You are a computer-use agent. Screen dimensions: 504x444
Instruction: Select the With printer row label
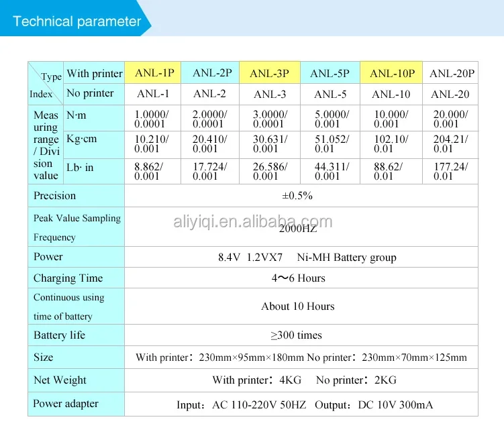(x=94, y=73)
